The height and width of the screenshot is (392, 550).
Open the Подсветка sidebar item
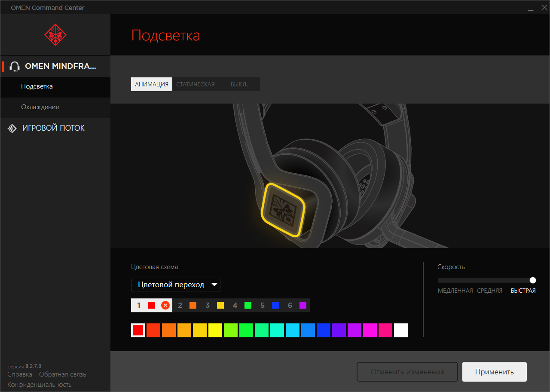pos(55,86)
